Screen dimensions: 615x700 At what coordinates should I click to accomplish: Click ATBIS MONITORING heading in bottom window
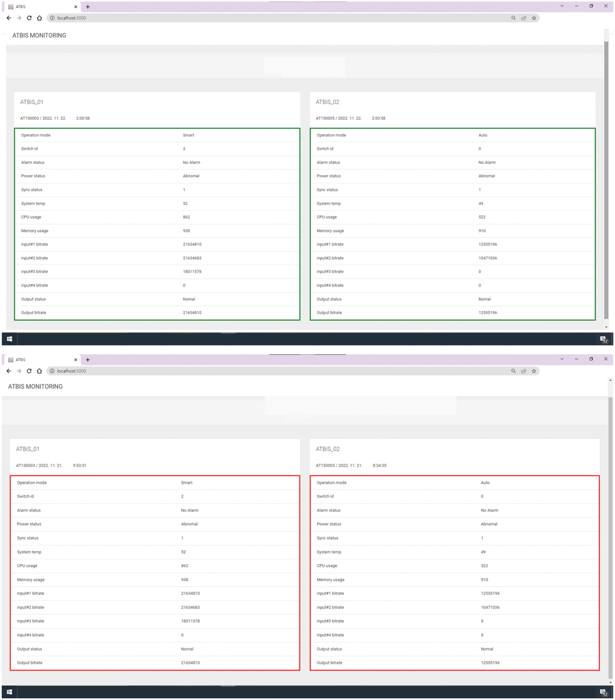(x=35, y=386)
